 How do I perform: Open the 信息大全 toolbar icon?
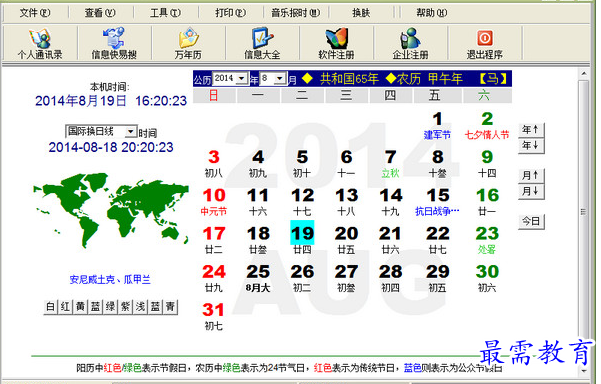point(262,43)
